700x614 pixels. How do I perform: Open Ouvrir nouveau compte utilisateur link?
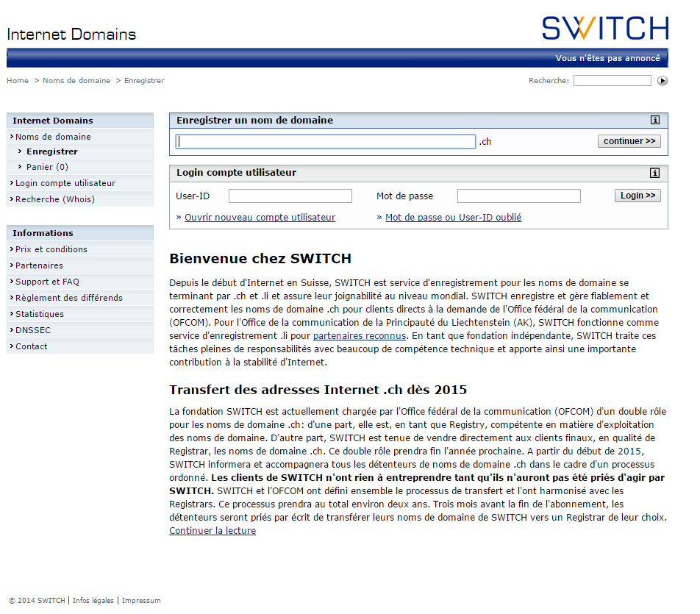(x=260, y=218)
